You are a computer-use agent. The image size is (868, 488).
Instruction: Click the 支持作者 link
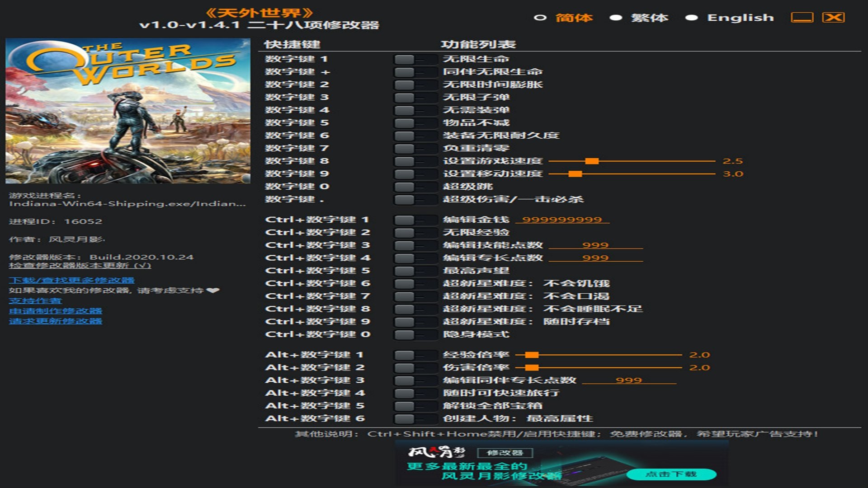click(35, 301)
